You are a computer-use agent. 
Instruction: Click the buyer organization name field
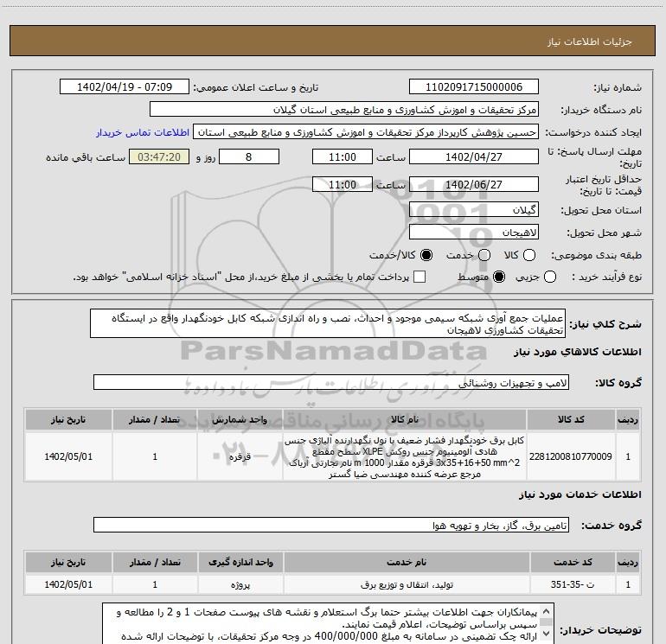click(x=344, y=110)
